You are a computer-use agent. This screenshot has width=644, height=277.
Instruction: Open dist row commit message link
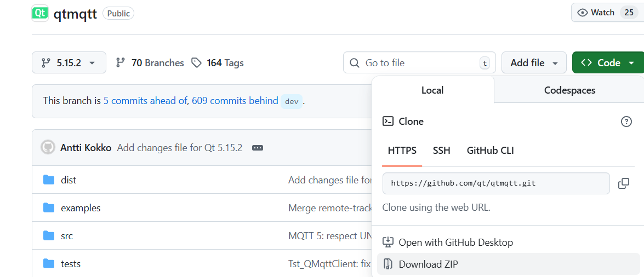point(330,180)
